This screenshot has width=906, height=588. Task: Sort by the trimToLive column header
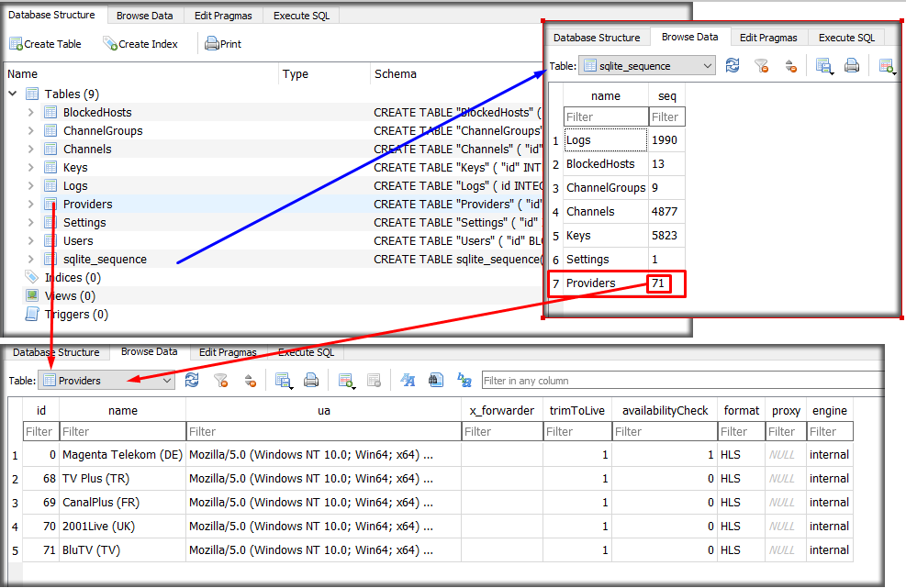[x=577, y=411]
